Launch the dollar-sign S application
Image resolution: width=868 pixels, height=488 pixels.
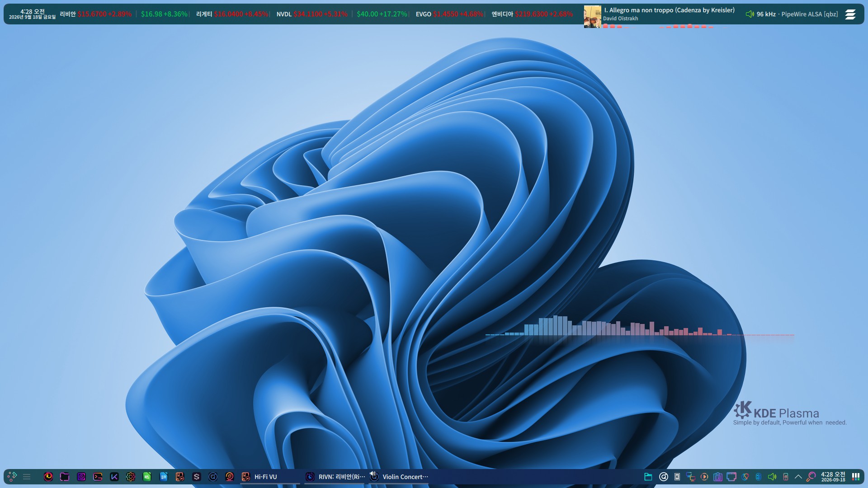(x=197, y=476)
